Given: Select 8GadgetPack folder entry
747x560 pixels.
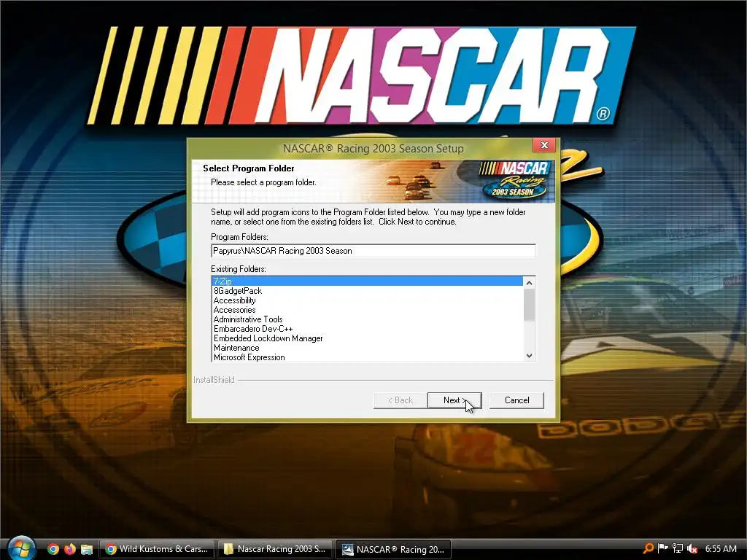Looking at the screenshot, I should tap(367, 291).
